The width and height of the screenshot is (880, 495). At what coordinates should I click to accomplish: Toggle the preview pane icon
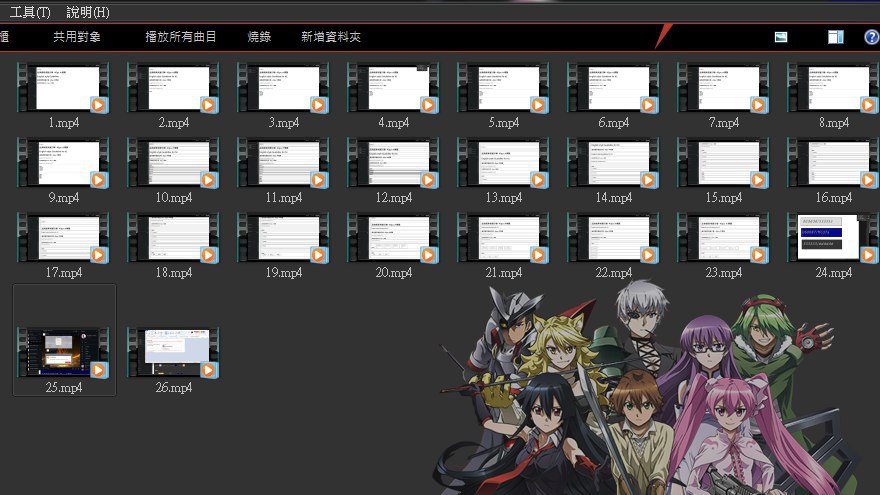836,37
